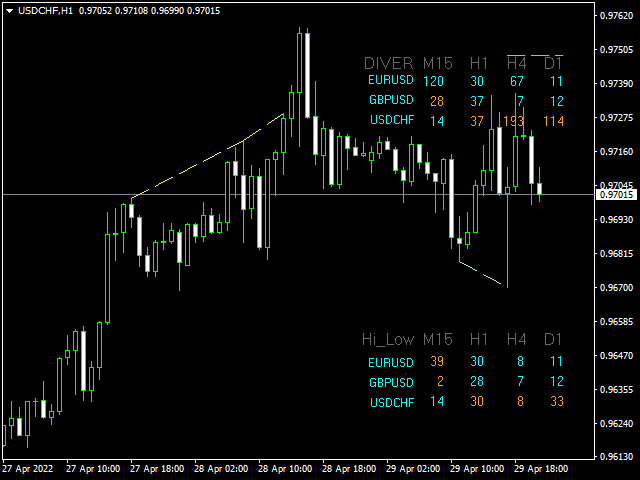Viewport: 640px width, 480px height.
Task: Click value 120 in DIVER EURUSD row
Action: pyautogui.click(x=433, y=81)
